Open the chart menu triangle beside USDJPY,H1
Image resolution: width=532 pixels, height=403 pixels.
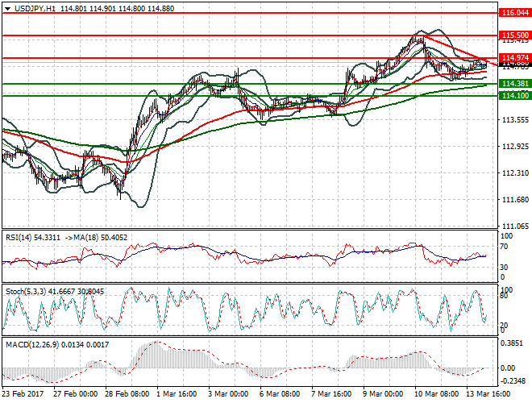click(7, 9)
